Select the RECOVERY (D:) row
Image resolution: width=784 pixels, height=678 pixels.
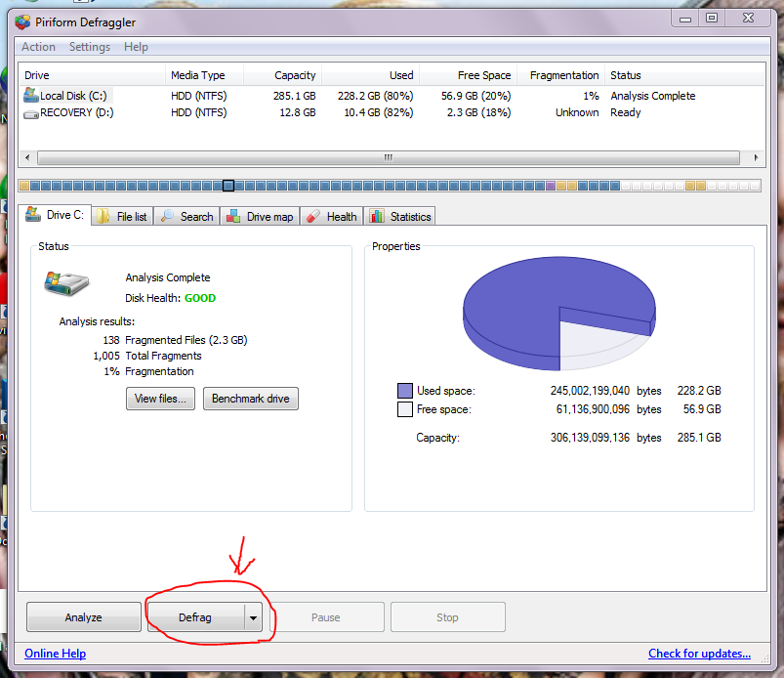coord(392,113)
